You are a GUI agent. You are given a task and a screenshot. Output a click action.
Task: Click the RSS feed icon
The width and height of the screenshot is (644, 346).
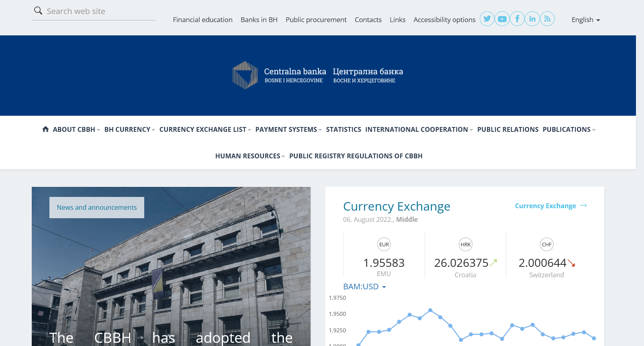[547, 19]
